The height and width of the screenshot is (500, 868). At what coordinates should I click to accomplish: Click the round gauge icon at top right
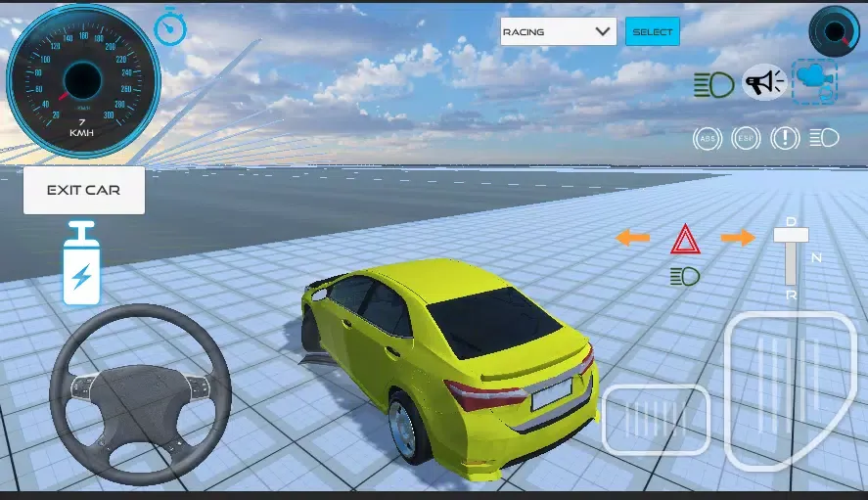834,31
